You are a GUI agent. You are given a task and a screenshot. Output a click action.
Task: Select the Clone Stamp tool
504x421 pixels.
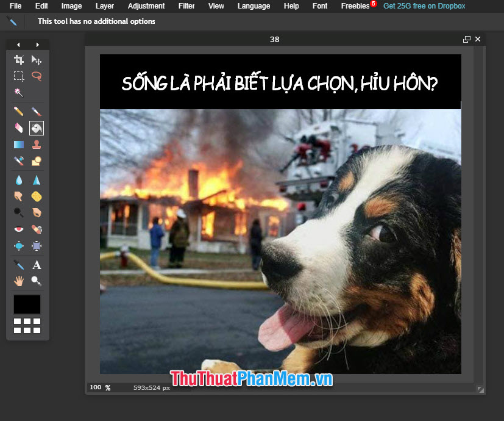[x=37, y=145]
